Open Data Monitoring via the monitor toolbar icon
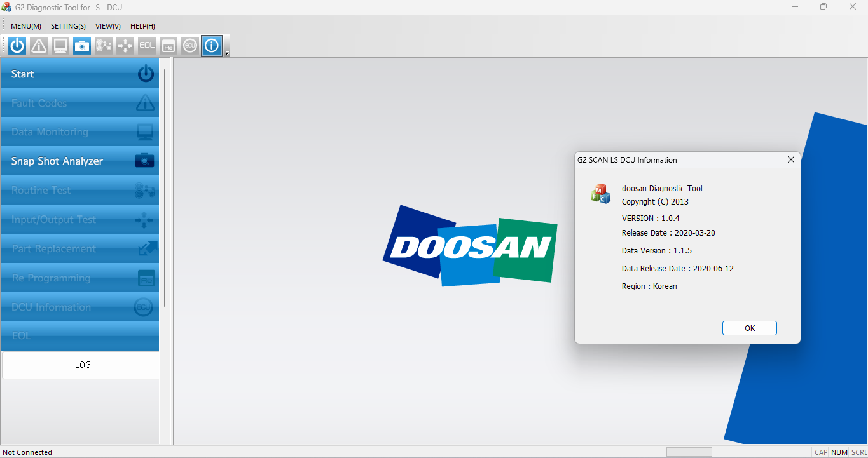 click(60, 46)
